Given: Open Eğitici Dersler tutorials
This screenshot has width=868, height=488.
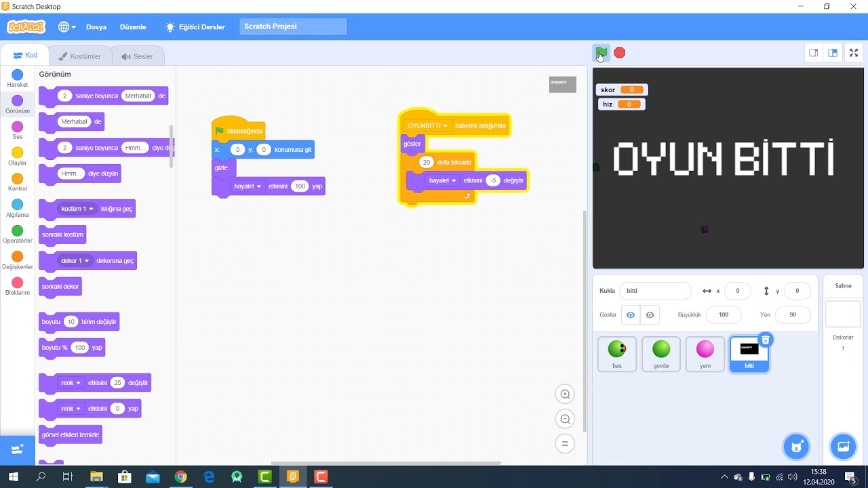Looking at the screenshot, I should click(195, 27).
